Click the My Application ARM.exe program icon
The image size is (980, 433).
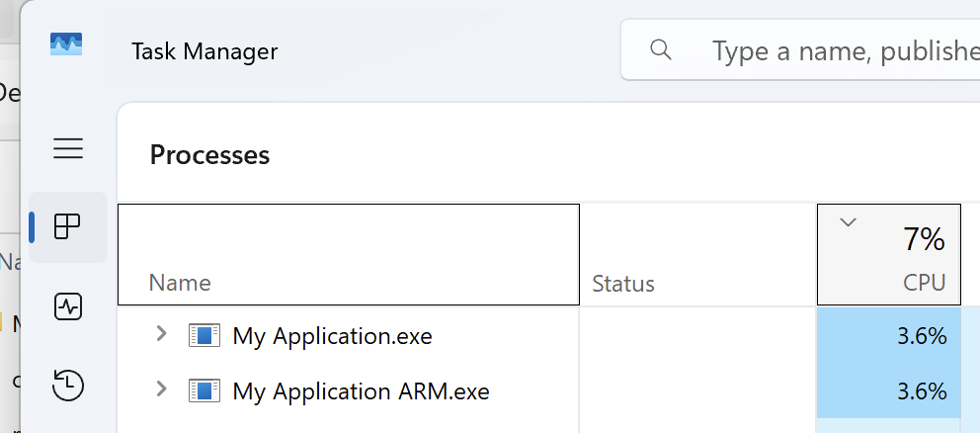(x=203, y=391)
